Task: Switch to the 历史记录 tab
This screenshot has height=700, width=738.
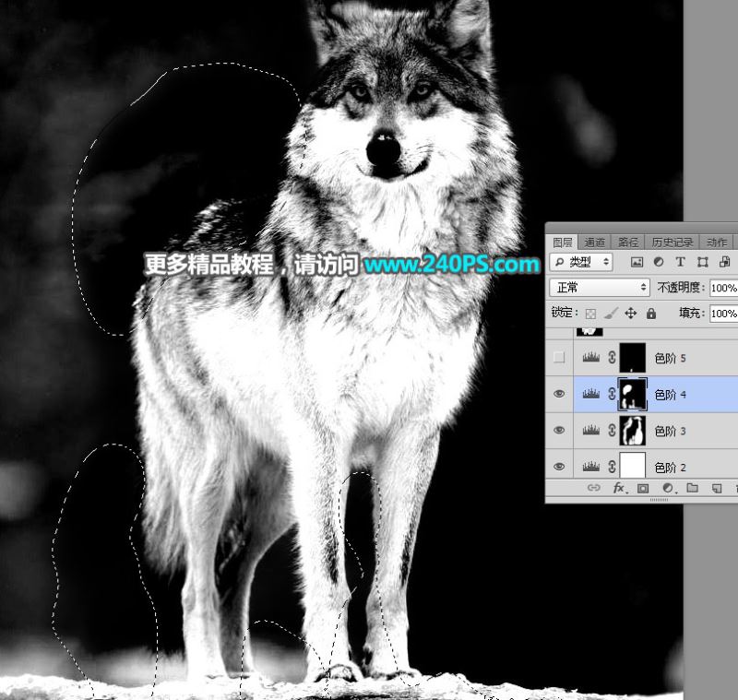Action: click(672, 243)
